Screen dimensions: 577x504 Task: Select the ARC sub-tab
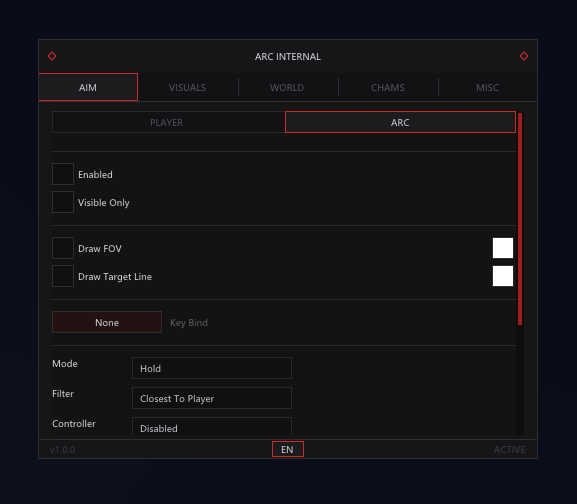point(400,122)
